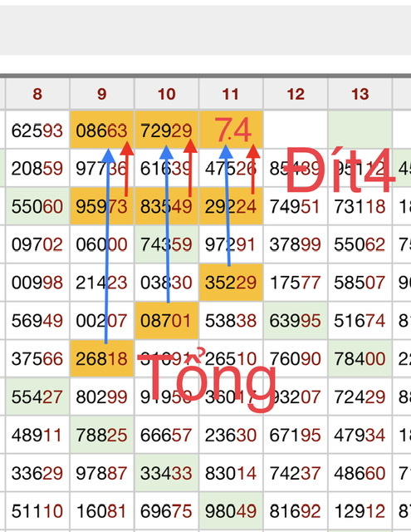This screenshot has height=532, width=411.
Task: Click highlighted cell 29224
Action: [231, 206]
